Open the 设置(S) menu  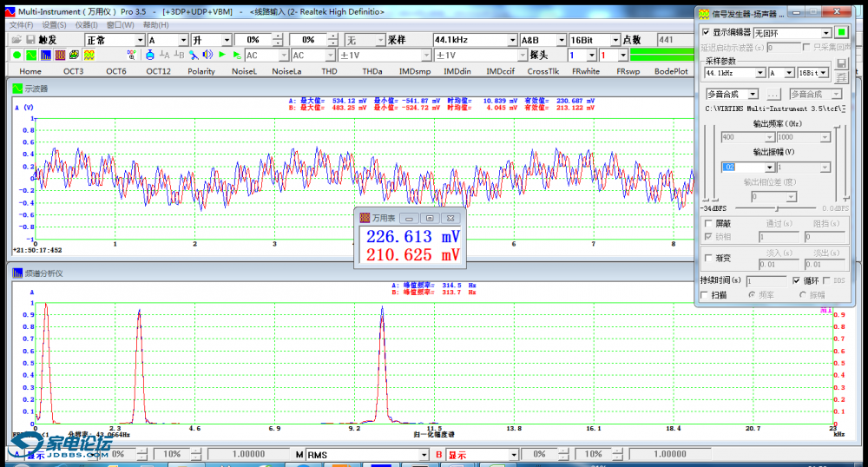click(54, 25)
